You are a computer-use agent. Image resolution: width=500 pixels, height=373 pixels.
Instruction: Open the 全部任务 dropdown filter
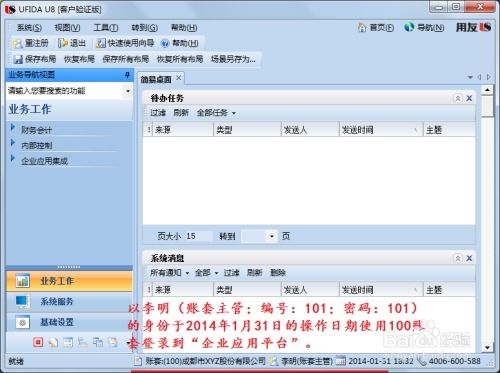(216, 113)
